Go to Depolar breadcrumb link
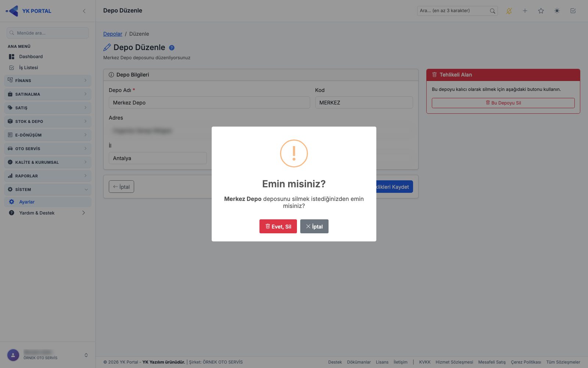The image size is (588, 368). tap(113, 34)
